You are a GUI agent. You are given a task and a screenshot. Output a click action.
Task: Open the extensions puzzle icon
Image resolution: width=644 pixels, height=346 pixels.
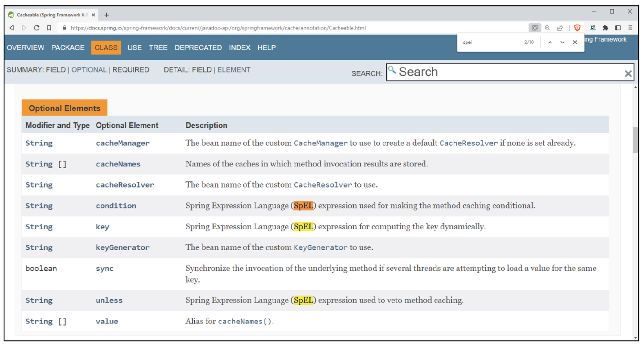point(605,28)
